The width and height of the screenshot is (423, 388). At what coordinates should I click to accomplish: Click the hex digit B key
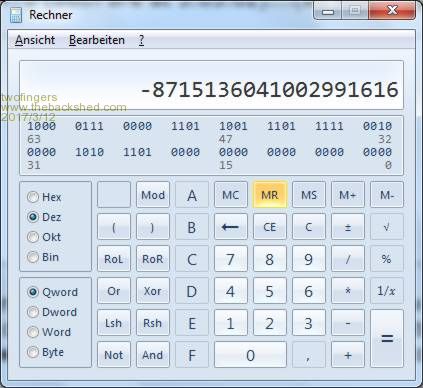[x=192, y=227]
